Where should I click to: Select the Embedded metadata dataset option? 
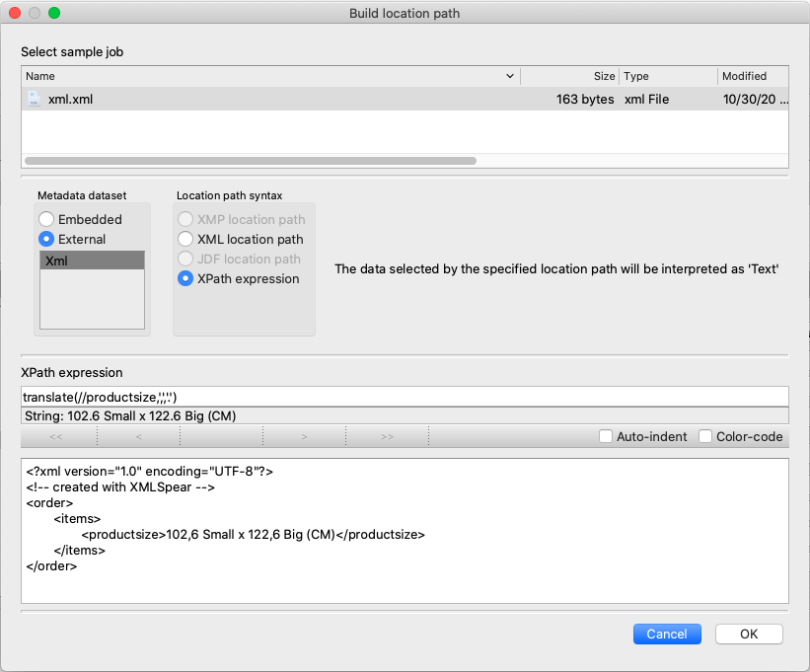tap(46, 219)
